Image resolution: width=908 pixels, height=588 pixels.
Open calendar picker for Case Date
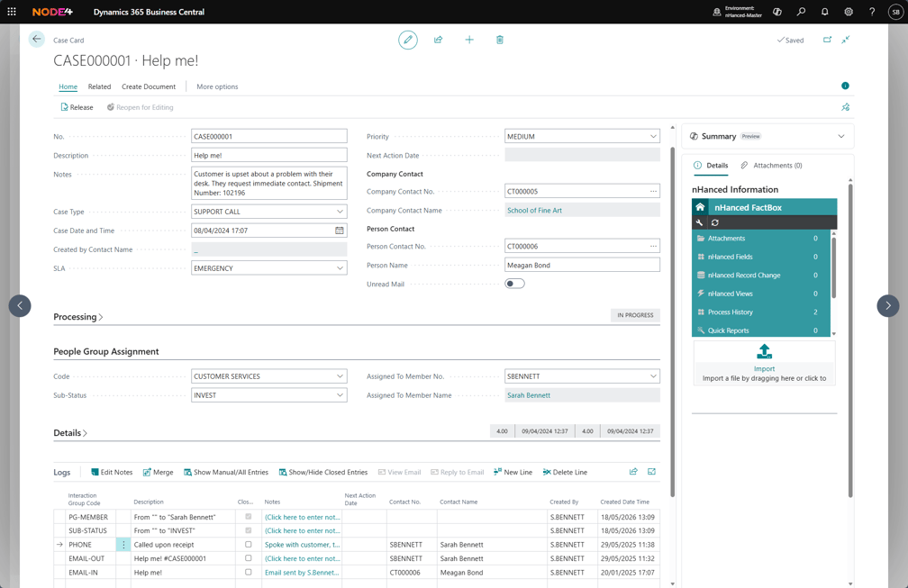[340, 231]
